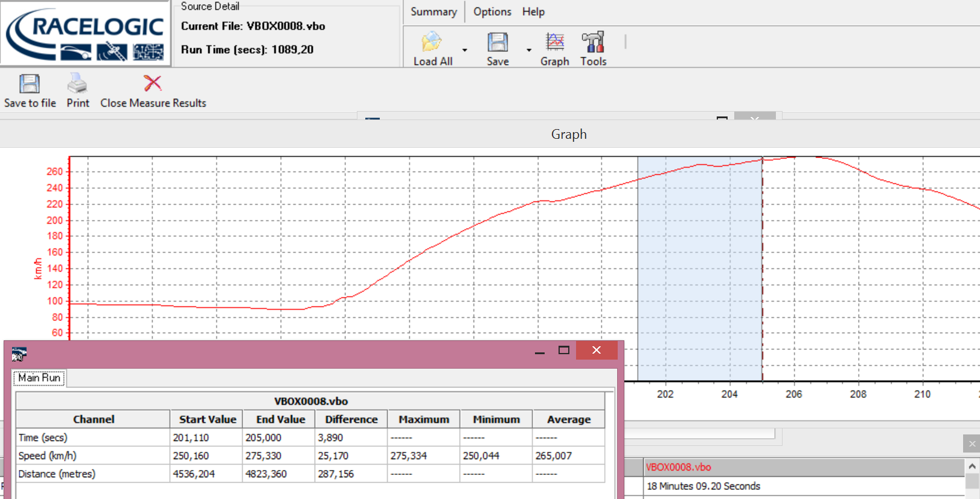Click the Save disk icon in toolbar
This screenshot has width=980, height=499.
(498, 43)
